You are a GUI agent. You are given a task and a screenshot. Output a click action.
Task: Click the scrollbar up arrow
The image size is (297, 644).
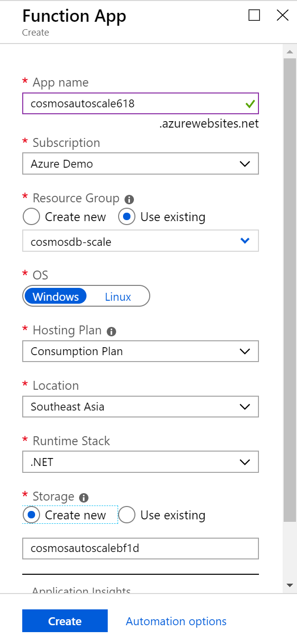coord(290,51)
